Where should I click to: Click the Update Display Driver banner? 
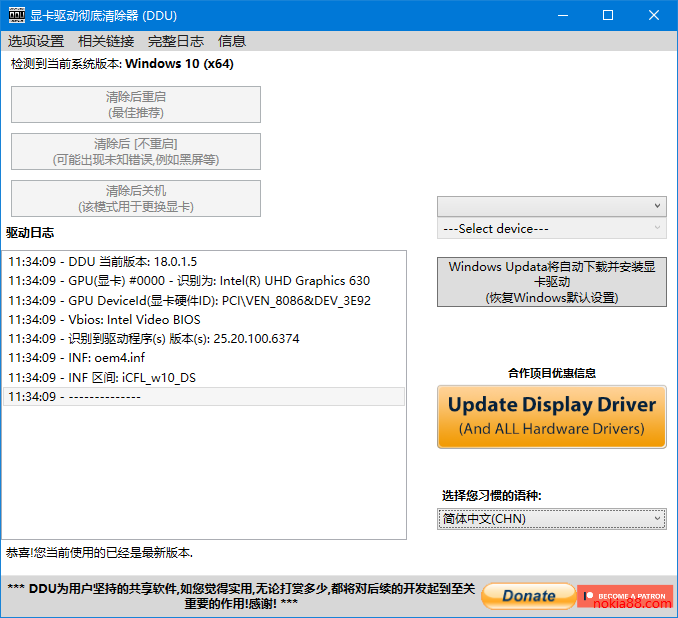(552, 417)
